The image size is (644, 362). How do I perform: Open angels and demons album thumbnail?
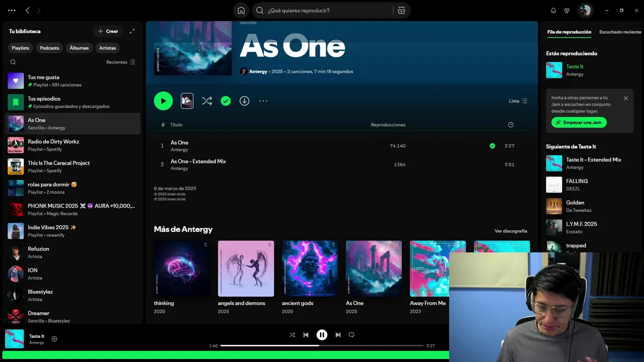246,268
